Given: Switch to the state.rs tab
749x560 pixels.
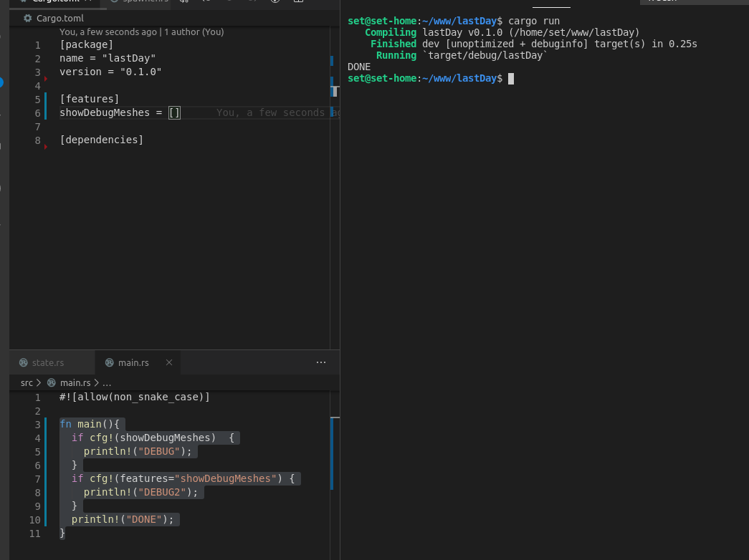Looking at the screenshot, I should 48,363.
